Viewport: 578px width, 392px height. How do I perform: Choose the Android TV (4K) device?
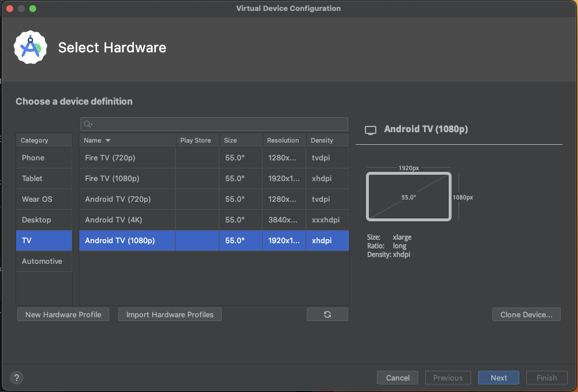tap(113, 220)
